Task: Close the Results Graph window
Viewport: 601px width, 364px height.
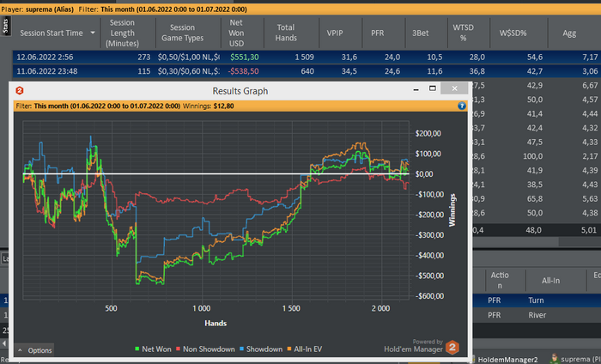Action: [x=454, y=88]
